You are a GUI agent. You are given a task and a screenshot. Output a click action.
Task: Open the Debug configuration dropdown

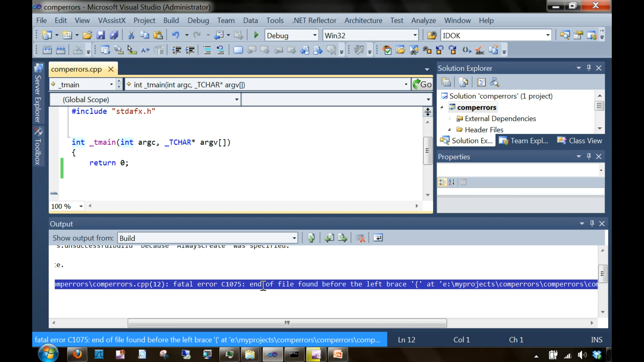[x=314, y=35]
